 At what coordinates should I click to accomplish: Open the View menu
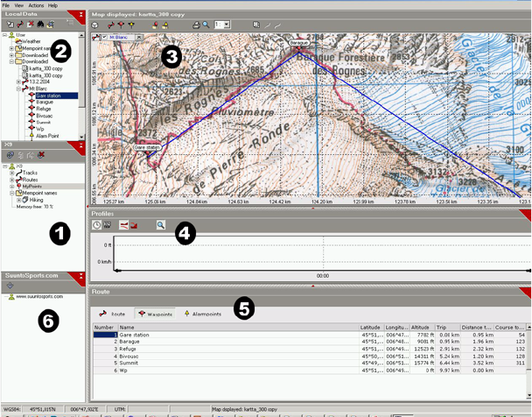click(19, 5)
